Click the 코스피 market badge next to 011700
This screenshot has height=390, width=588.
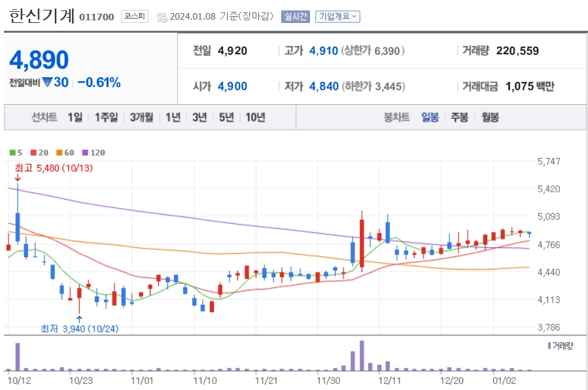tap(135, 17)
